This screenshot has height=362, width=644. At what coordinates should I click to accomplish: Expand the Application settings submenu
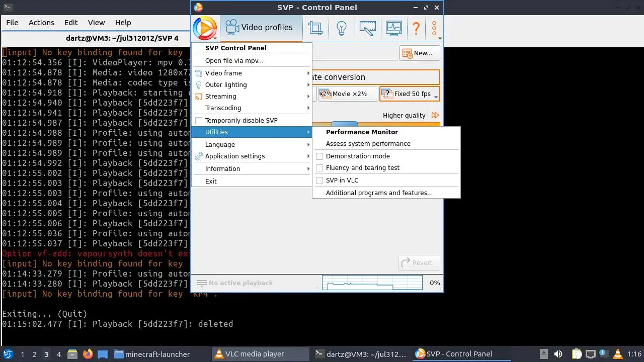(252, 156)
